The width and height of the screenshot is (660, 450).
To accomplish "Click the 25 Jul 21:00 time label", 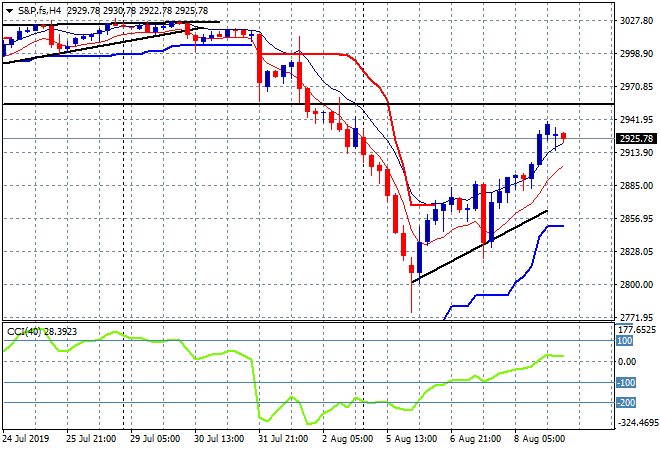I will tap(91, 439).
